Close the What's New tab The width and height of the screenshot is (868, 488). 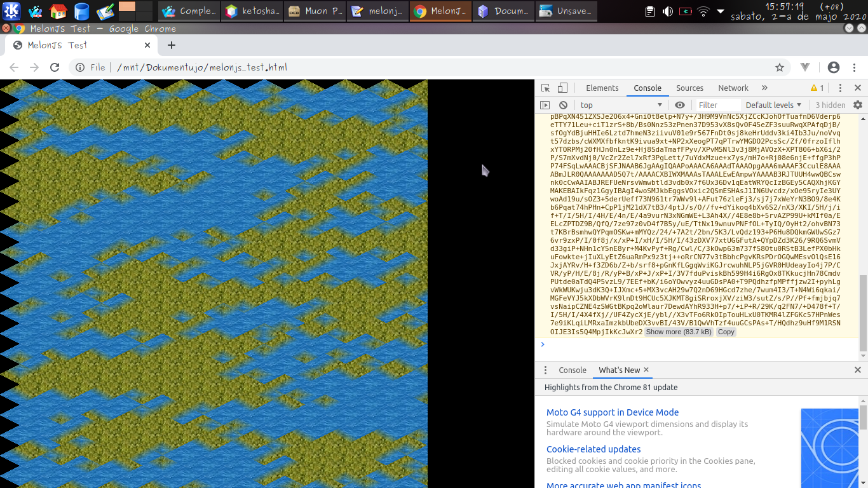pos(646,370)
